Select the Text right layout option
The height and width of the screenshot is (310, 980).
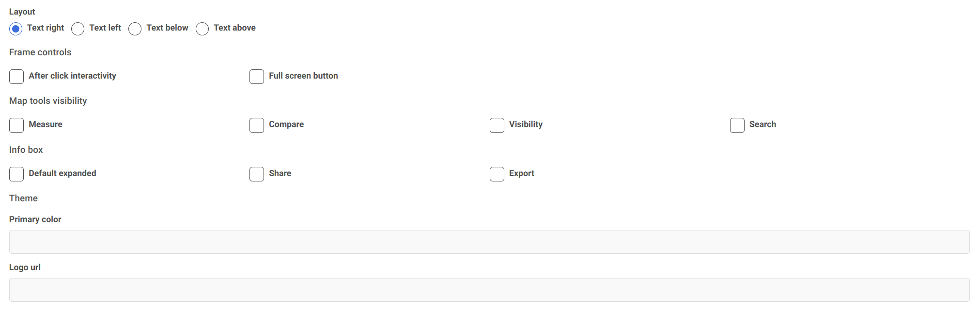[16, 29]
